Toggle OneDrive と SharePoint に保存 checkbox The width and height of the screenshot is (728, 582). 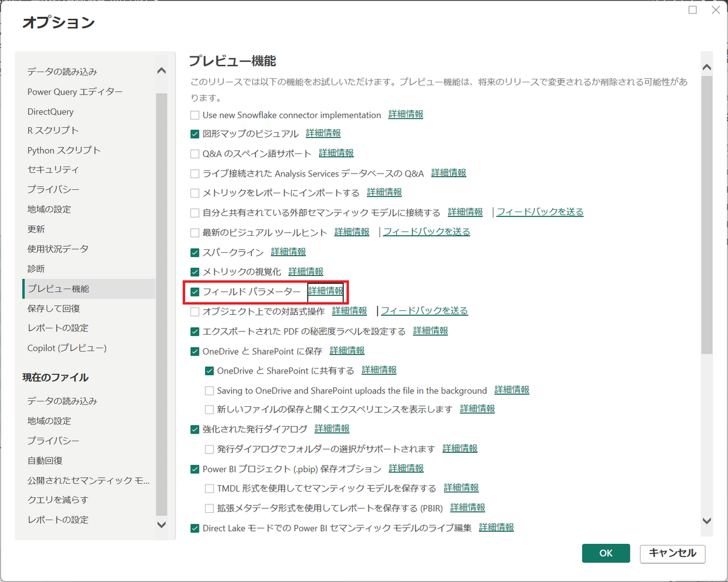point(195,351)
